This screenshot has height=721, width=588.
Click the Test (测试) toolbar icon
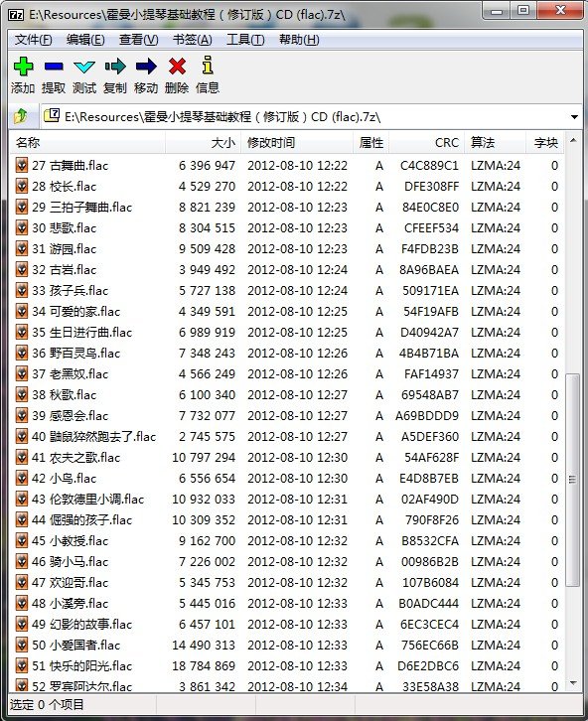(x=84, y=68)
